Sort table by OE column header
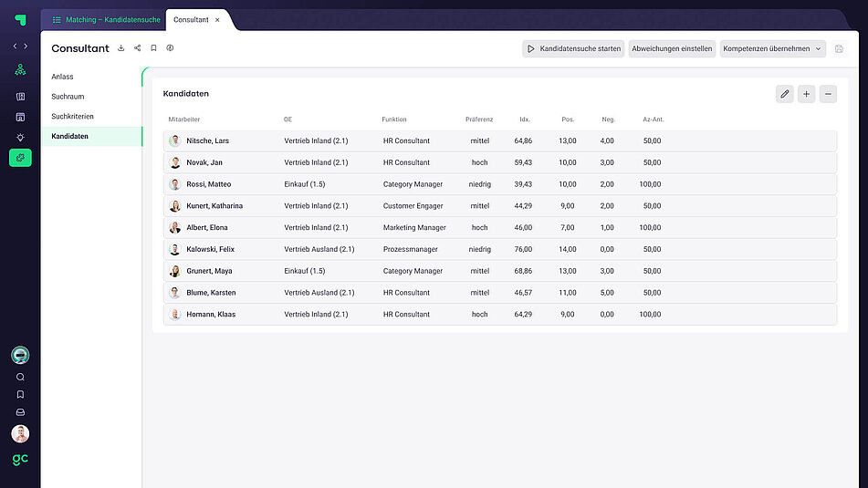 tap(288, 119)
